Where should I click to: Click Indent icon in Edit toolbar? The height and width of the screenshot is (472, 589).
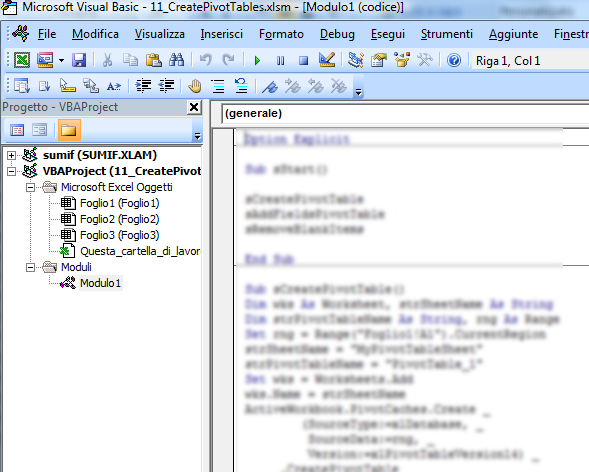[143, 86]
